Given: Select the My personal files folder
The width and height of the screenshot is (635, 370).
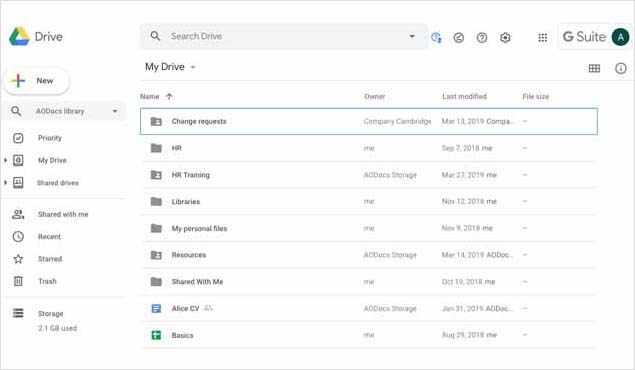Looking at the screenshot, I should pyautogui.click(x=199, y=228).
